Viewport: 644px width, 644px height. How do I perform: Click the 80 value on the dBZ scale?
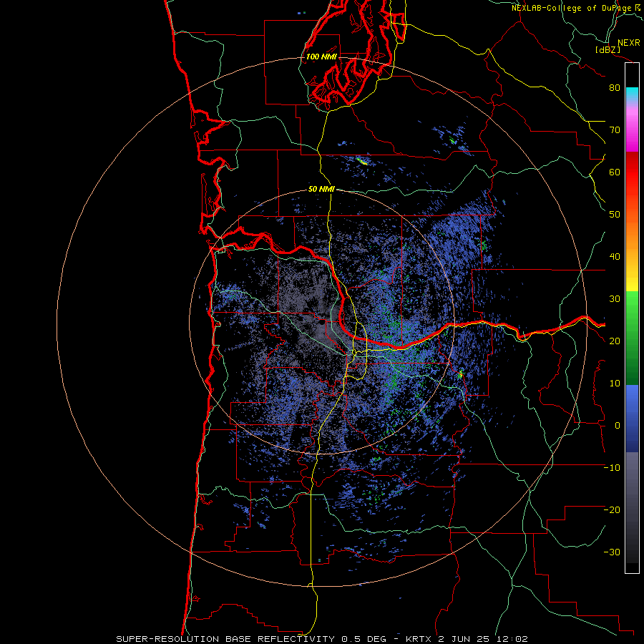615,88
